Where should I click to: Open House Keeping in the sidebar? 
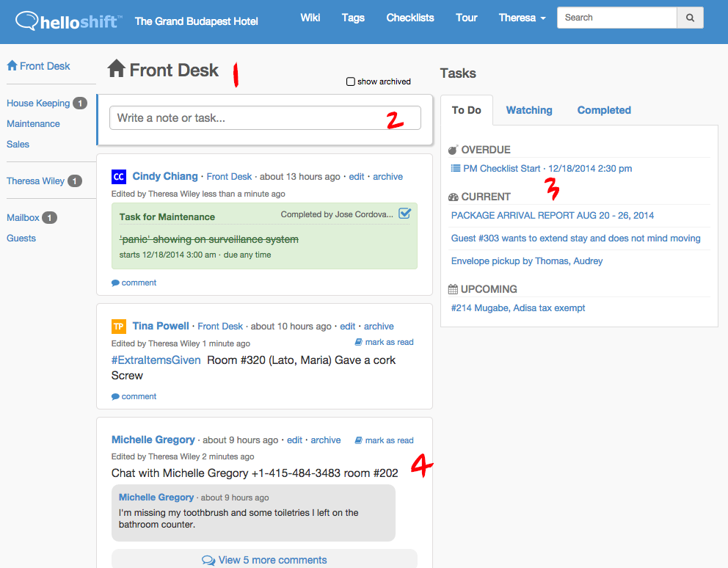(38, 103)
